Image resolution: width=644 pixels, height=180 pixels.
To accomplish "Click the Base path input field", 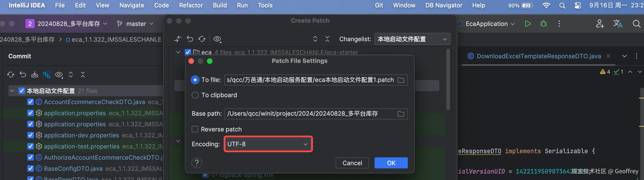I will 310,114.
